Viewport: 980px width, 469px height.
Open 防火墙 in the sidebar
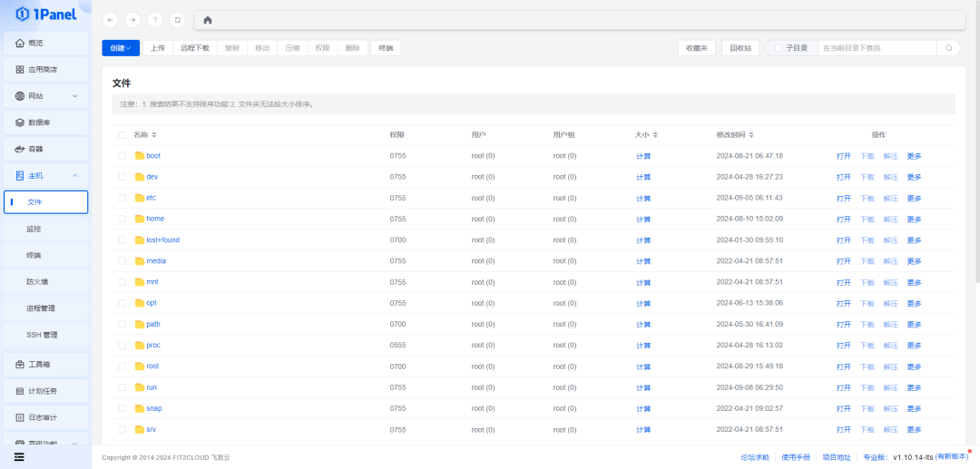pyautogui.click(x=37, y=282)
